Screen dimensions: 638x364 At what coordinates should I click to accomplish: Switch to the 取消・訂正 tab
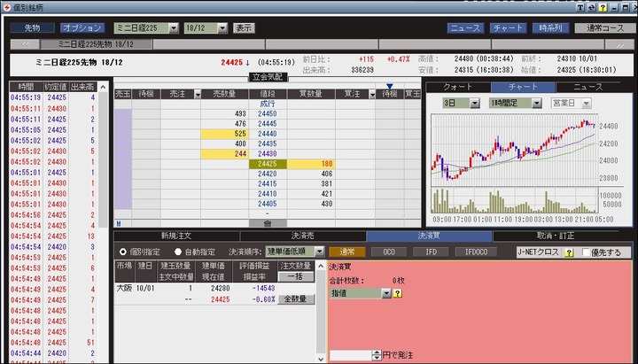click(556, 236)
